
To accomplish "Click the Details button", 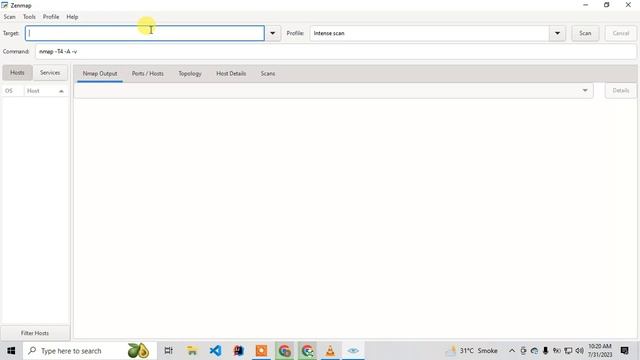I will 620,90.
